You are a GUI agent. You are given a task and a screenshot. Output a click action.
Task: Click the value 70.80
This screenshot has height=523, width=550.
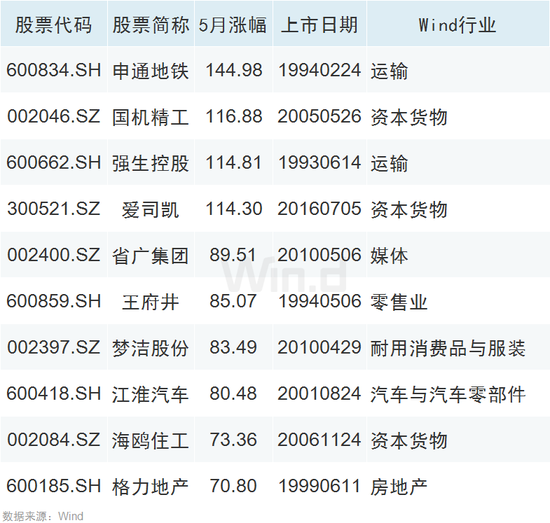(233, 486)
